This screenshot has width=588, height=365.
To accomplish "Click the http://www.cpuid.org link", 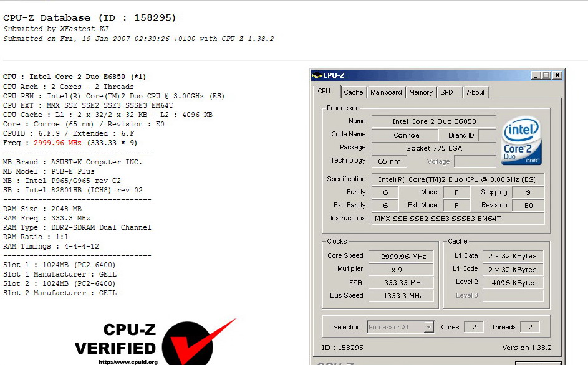I will pyautogui.click(x=128, y=362).
